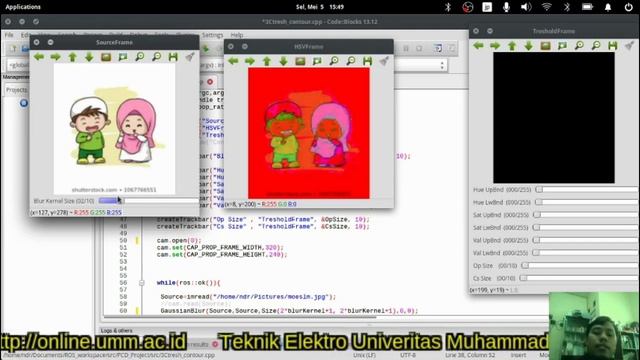640x360 pixels.
Task: Open the Applications menu
Action: (x=23, y=7)
